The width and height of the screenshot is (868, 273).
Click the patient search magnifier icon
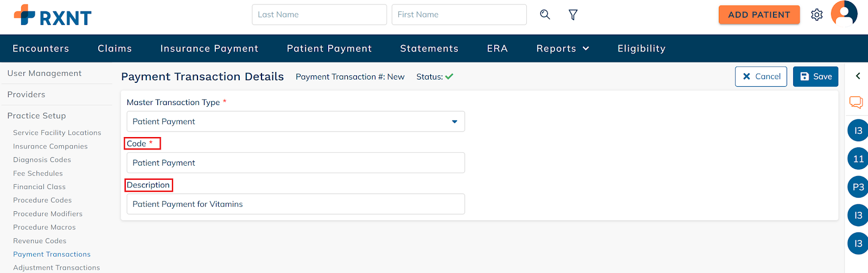point(545,15)
